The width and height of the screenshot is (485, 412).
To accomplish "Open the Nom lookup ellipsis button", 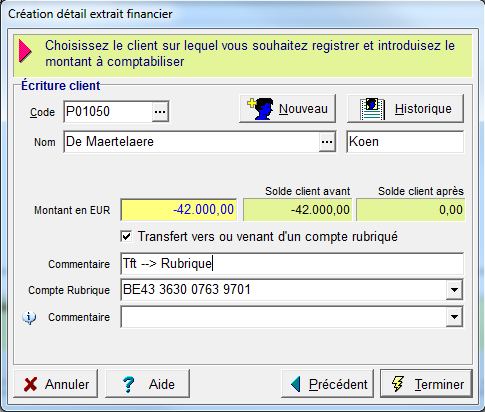I will (327, 142).
